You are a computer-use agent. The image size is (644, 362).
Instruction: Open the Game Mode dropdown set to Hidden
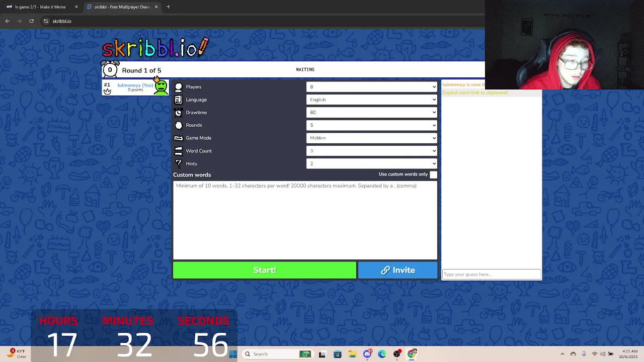372,138
